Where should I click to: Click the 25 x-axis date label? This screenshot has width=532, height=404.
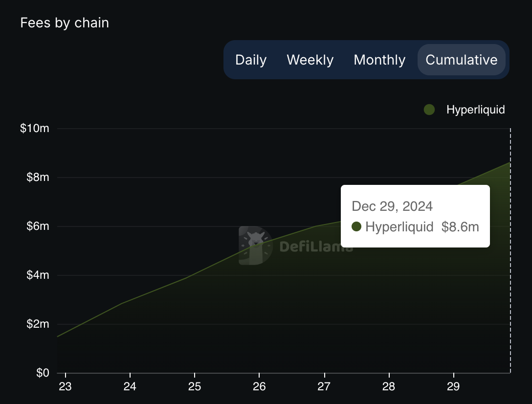(x=195, y=386)
